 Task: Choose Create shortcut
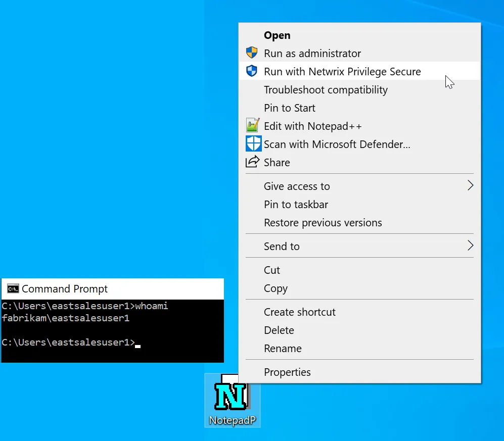360,312
